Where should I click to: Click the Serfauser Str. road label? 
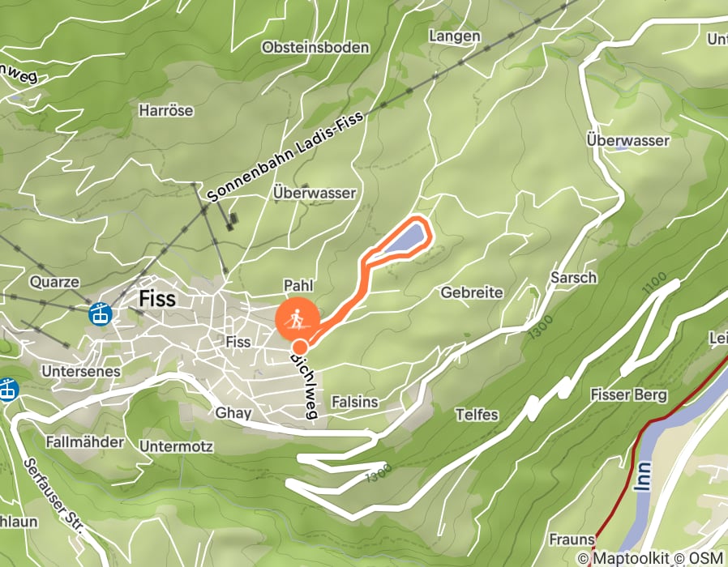point(54,497)
